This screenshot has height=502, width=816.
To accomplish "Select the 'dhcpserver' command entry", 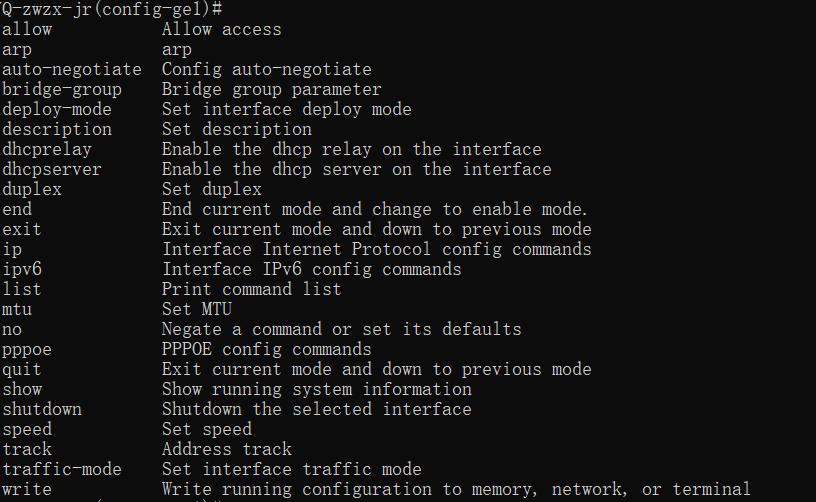I will pyautogui.click(x=52, y=169).
